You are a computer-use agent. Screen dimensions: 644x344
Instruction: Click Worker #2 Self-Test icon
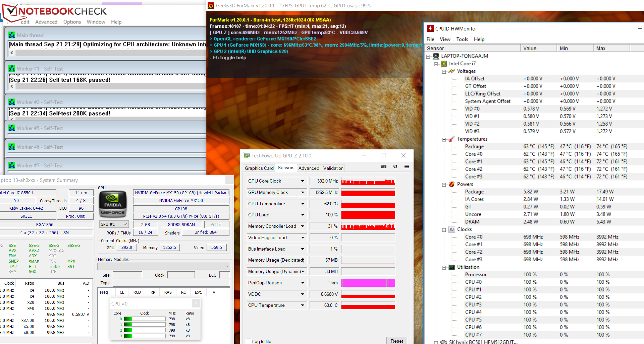[12, 102]
